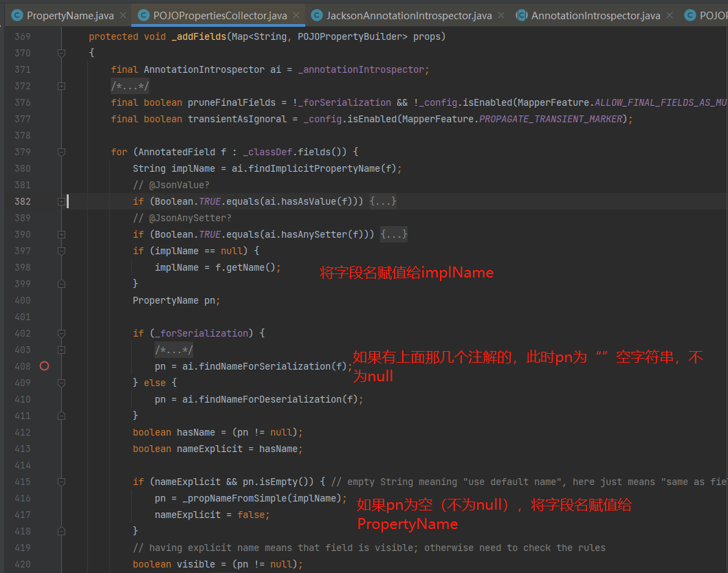The image size is (728, 573).
Task: Expand folded hasAsValue block via gutter at line 382
Action: [61, 201]
